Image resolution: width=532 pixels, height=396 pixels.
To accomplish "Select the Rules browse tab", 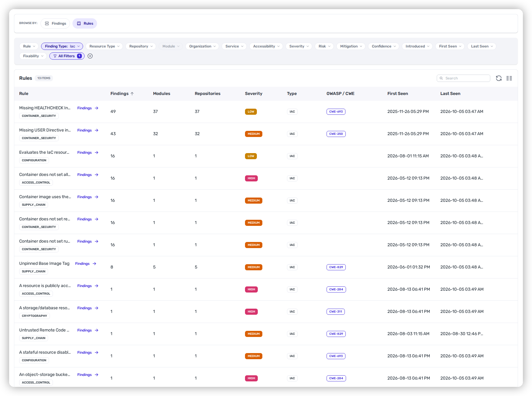I will point(85,23).
